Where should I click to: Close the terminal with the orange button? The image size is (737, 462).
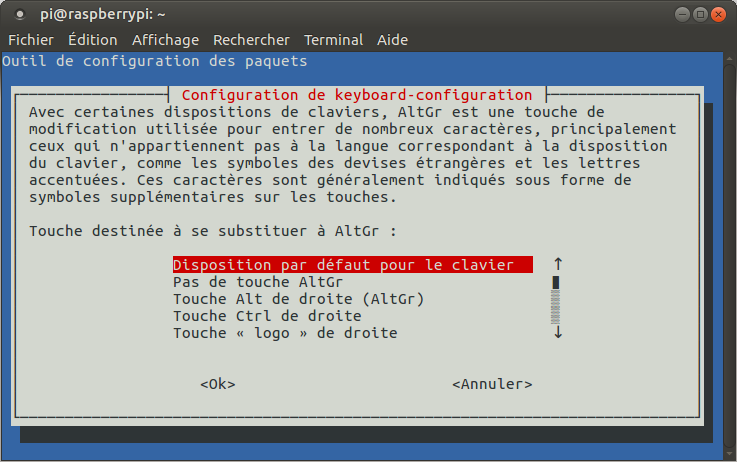[719, 14]
